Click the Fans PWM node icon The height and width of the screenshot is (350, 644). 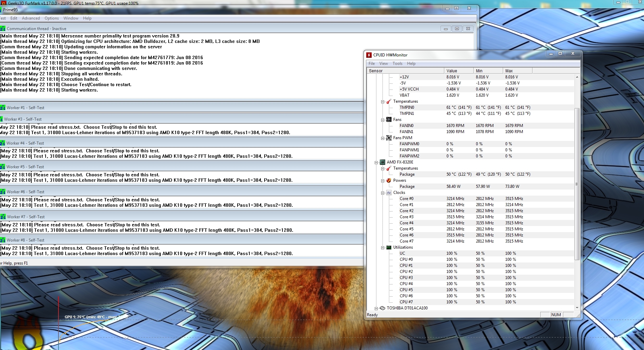click(389, 138)
